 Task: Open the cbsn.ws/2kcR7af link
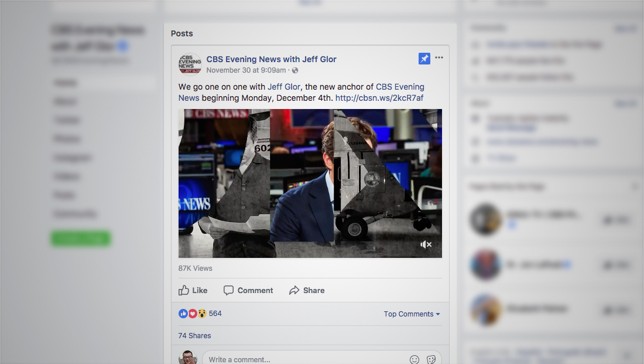coord(379,98)
